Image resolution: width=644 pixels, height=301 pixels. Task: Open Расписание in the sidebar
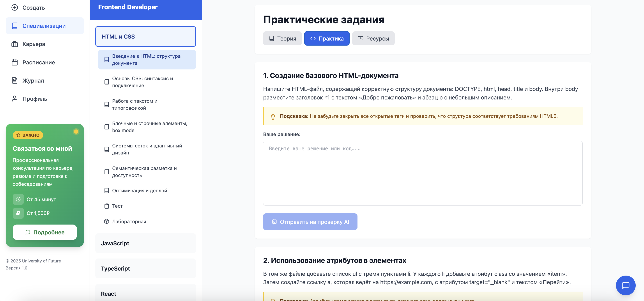tap(45, 62)
